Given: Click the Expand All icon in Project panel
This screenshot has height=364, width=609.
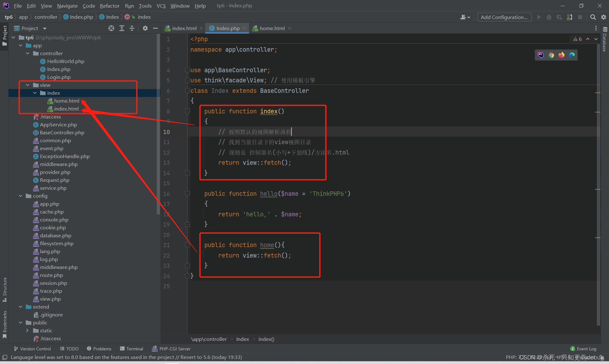Looking at the screenshot, I should [121, 28].
